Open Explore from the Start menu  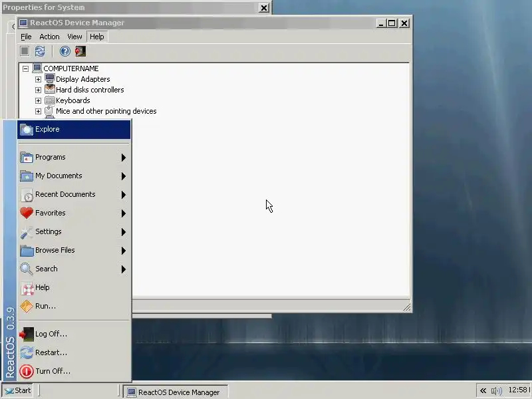(74, 129)
